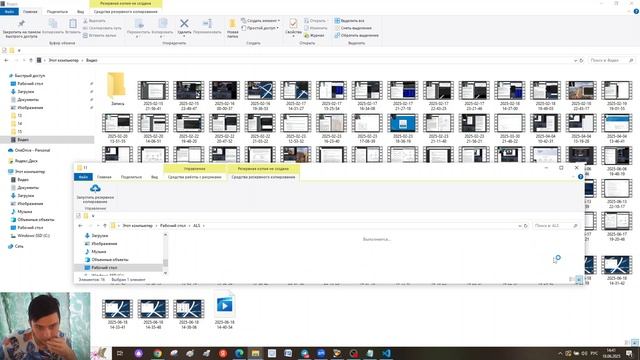Switch to View (Вид) tab in Видео window

click(80, 11)
